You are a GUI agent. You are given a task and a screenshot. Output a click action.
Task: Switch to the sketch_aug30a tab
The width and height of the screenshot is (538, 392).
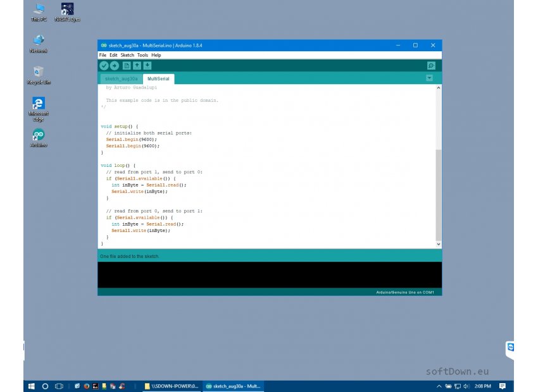[x=121, y=79]
